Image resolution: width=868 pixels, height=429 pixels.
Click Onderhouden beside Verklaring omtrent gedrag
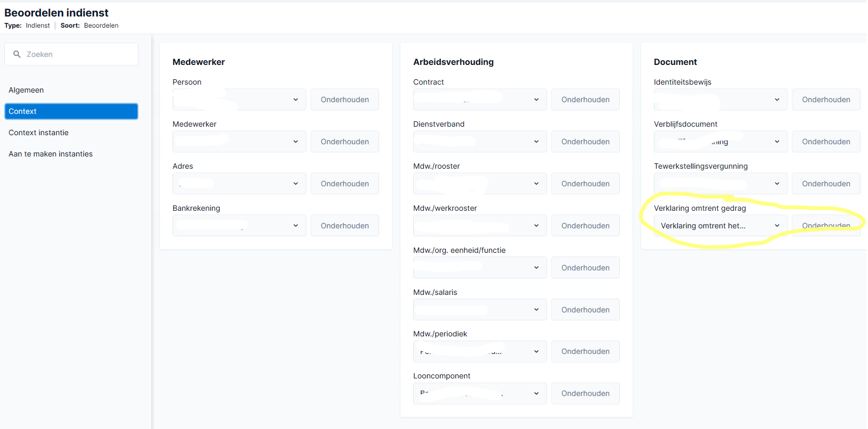coord(826,226)
